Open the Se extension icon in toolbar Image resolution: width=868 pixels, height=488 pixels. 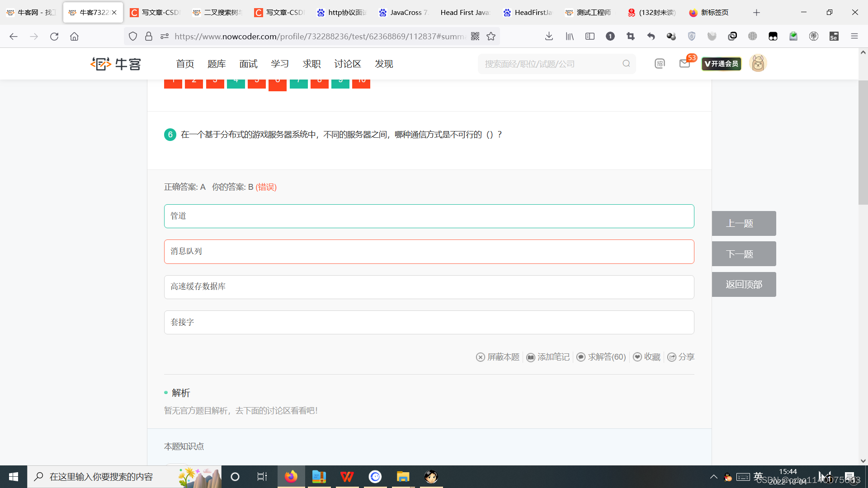(x=834, y=36)
